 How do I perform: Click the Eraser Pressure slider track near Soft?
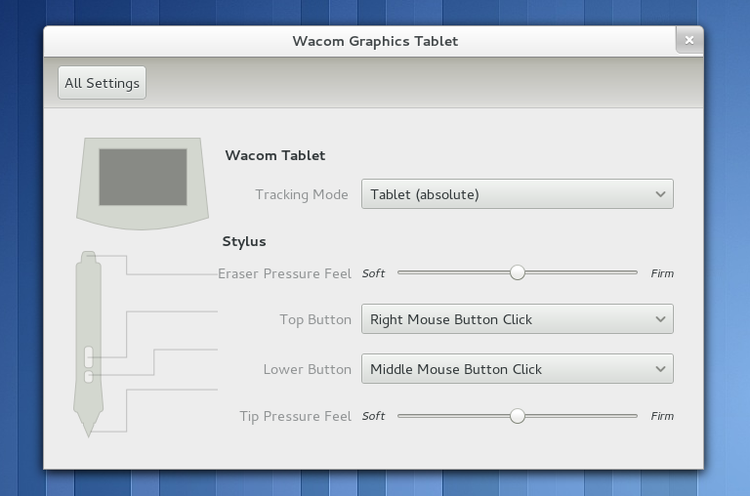pos(410,272)
